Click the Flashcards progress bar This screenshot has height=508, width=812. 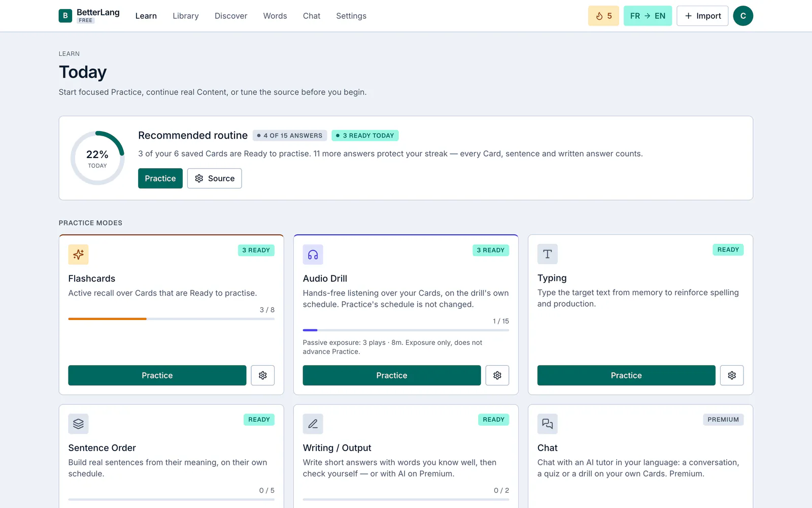pos(172,319)
